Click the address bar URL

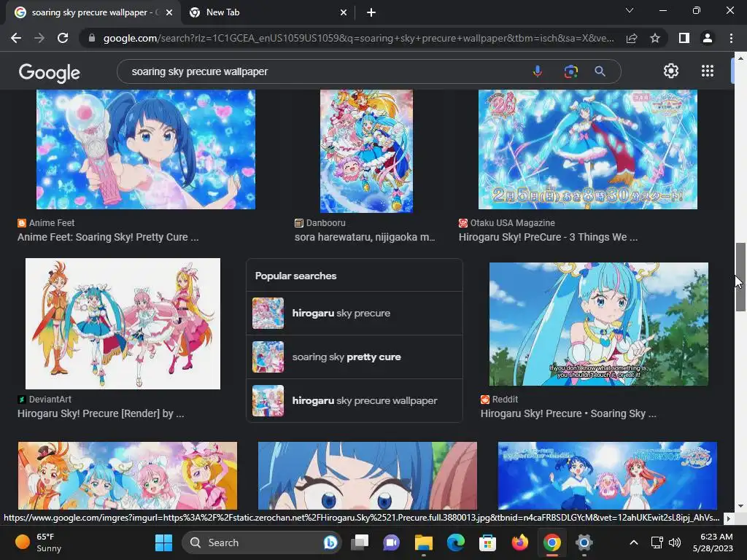358,38
